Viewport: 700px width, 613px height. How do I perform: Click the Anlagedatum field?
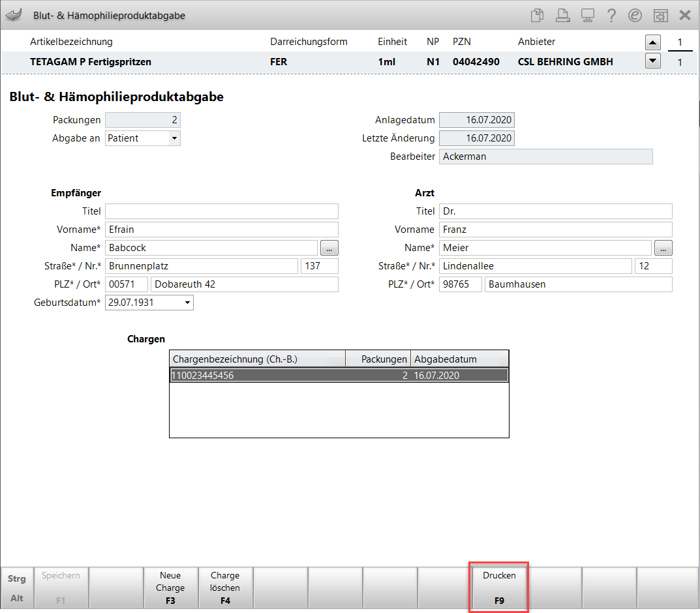[x=476, y=120]
